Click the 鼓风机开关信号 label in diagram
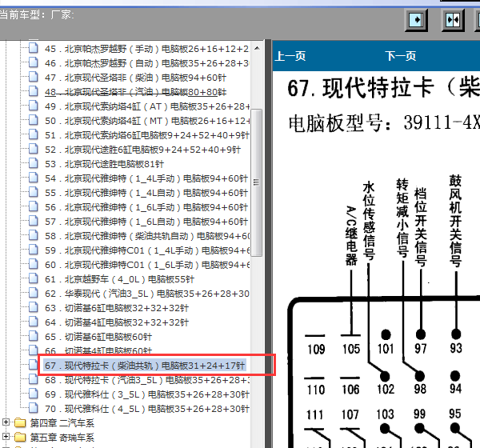Viewport: 480px width, 448px height. tap(455, 221)
